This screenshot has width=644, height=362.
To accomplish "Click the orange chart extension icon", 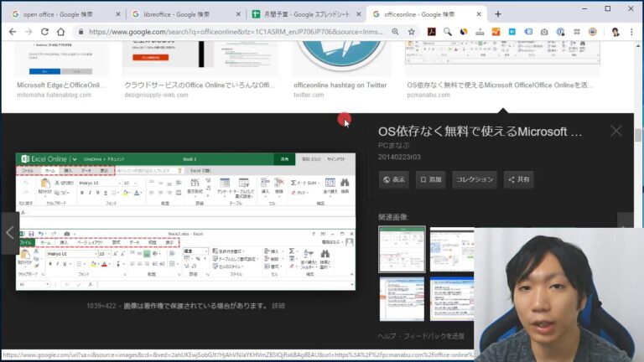I will [x=496, y=32].
